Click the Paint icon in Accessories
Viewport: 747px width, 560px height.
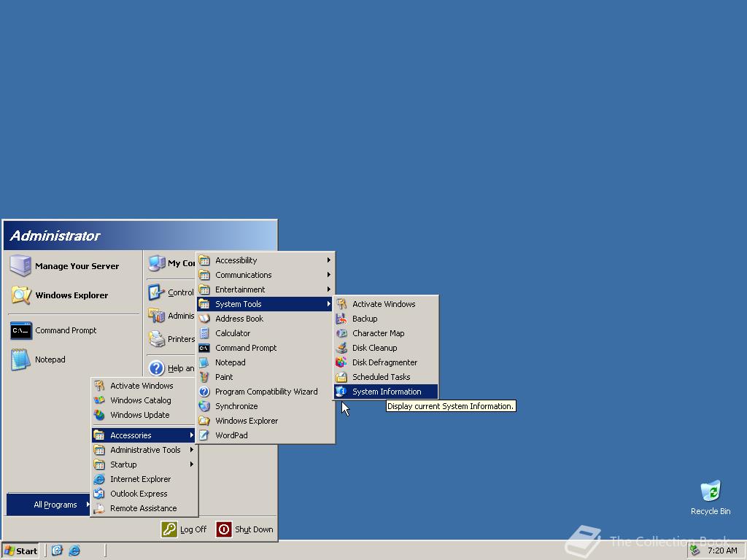click(204, 377)
